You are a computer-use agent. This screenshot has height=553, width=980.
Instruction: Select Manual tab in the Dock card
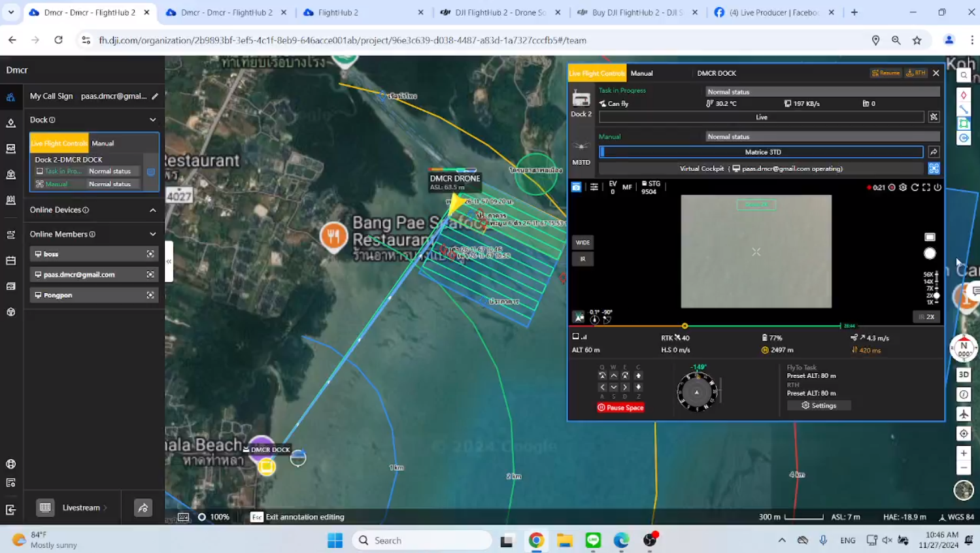pos(103,143)
